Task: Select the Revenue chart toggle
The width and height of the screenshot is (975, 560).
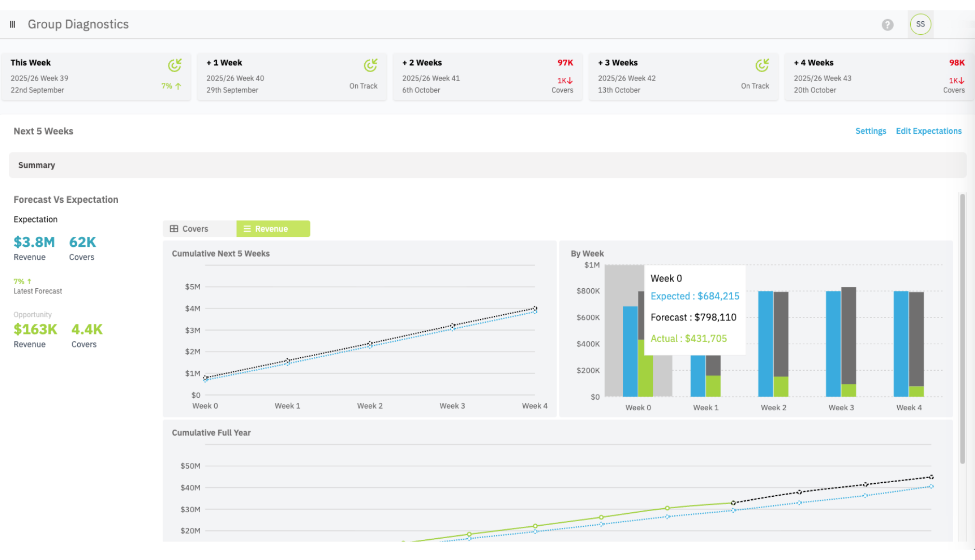Action: click(273, 229)
